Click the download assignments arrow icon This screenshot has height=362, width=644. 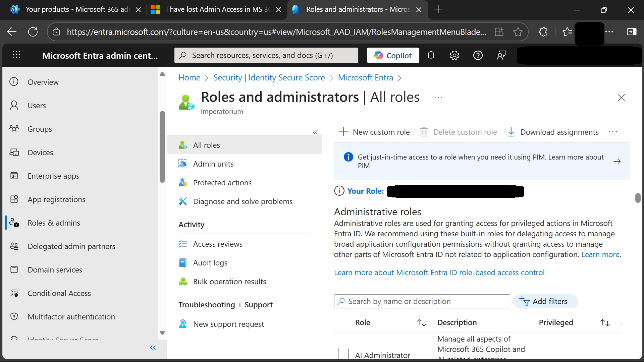511,132
